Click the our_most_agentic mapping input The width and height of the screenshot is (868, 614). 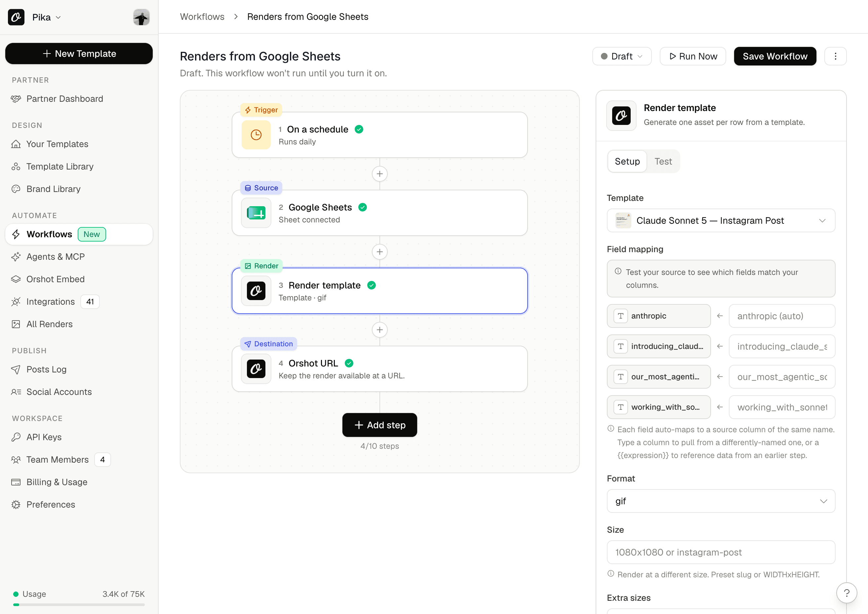[782, 377]
